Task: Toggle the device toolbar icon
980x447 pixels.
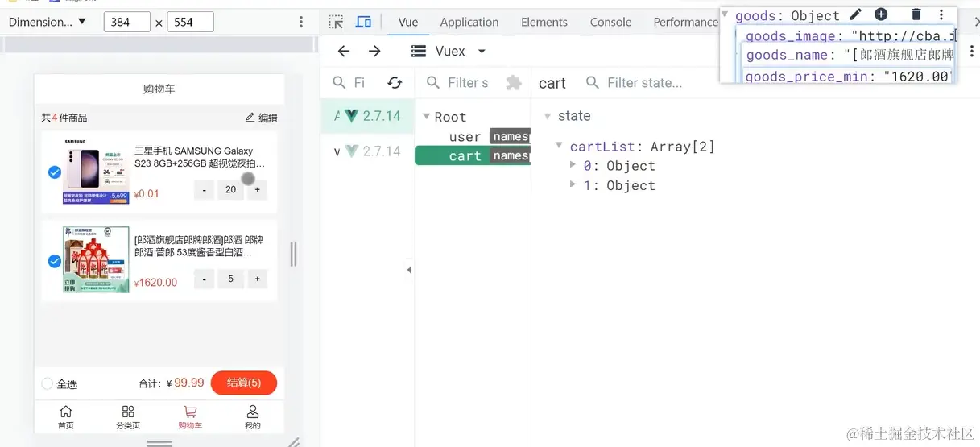Action: (x=364, y=22)
